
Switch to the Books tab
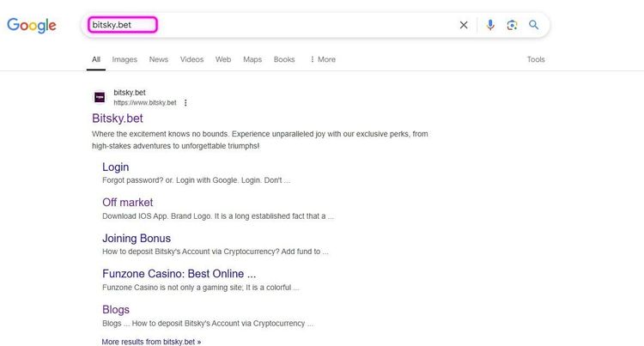pos(284,59)
